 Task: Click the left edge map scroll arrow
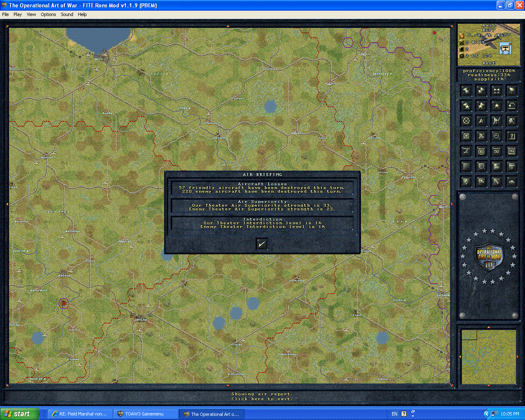tap(7, 204)
